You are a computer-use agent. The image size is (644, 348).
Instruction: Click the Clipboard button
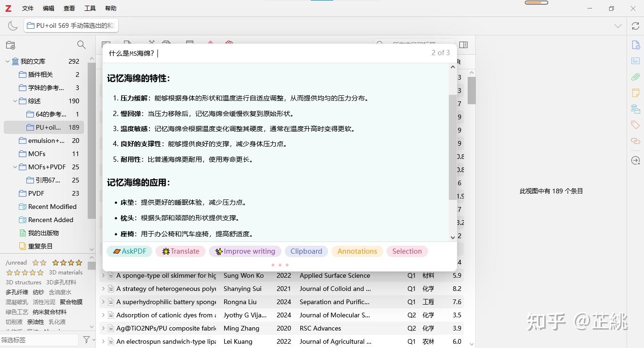point(306,251)
